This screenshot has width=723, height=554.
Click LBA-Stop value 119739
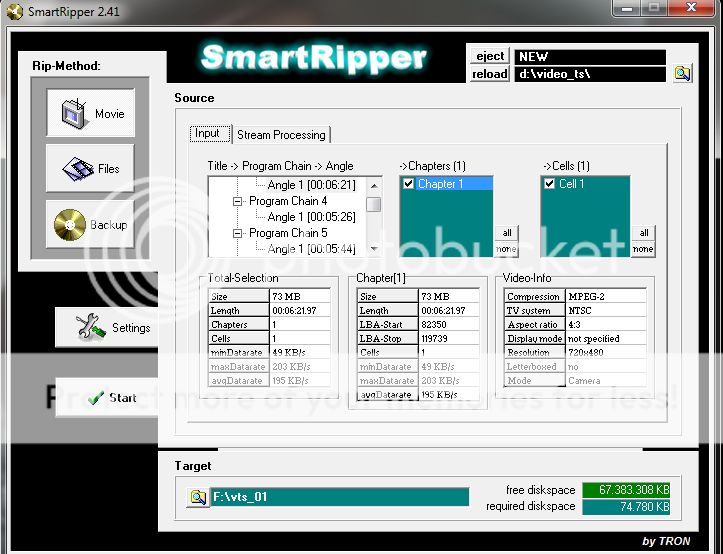[434, 339]
